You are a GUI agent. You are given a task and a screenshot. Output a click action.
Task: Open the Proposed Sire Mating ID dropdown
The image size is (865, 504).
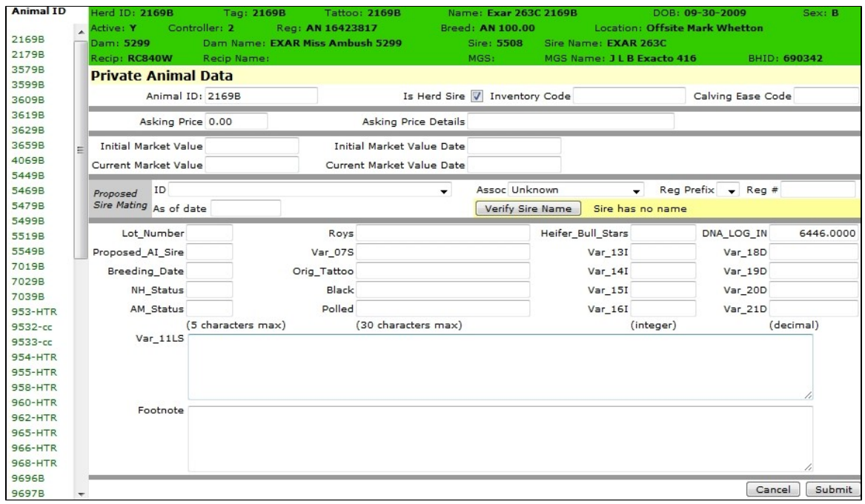tap(310, 190)
